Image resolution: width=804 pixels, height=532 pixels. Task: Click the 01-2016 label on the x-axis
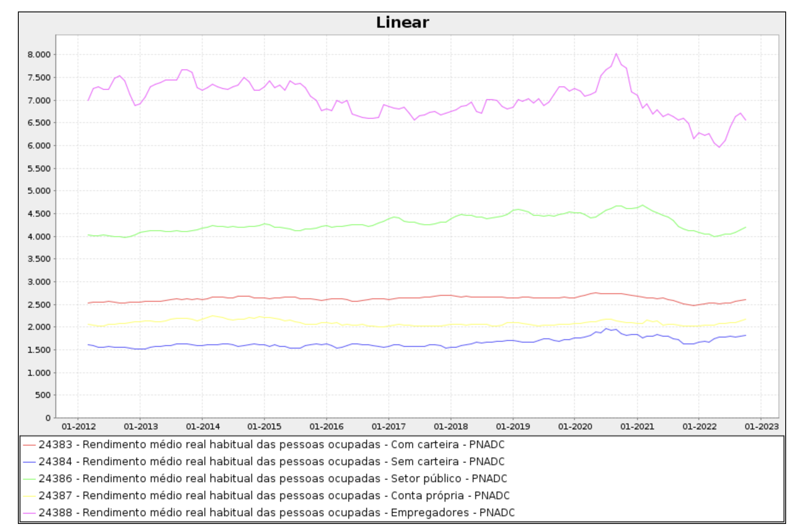(x=327, y=426)
